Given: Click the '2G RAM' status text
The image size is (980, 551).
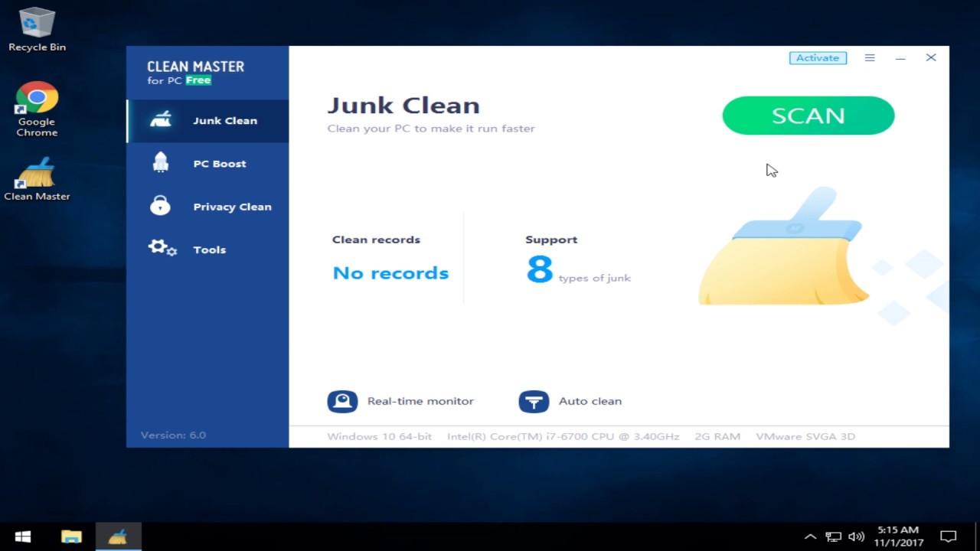Looking at the screenshot, I should click(717, 436).
